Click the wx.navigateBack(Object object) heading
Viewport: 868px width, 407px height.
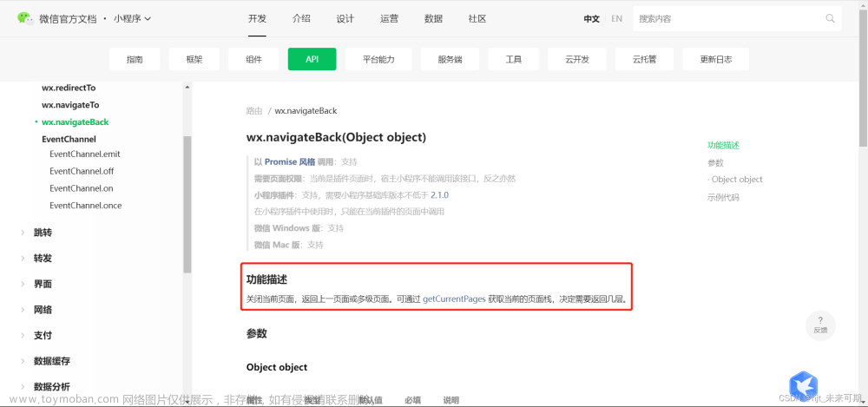click(x=336, y=137)
